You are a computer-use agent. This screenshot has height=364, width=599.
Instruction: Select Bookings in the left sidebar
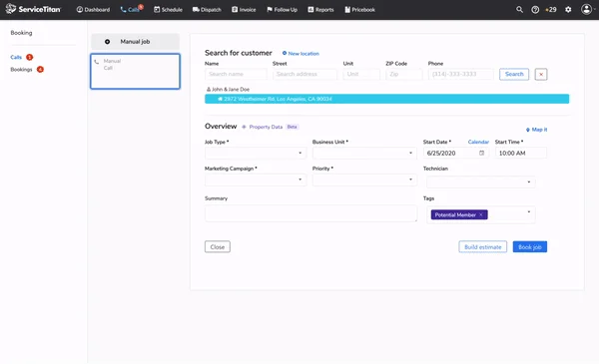point(21,70)
